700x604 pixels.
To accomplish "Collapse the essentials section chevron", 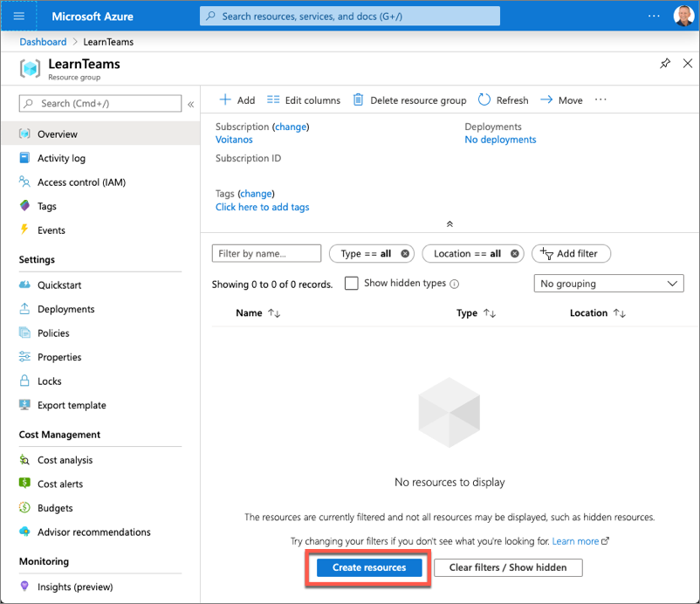I will point(450,223).
